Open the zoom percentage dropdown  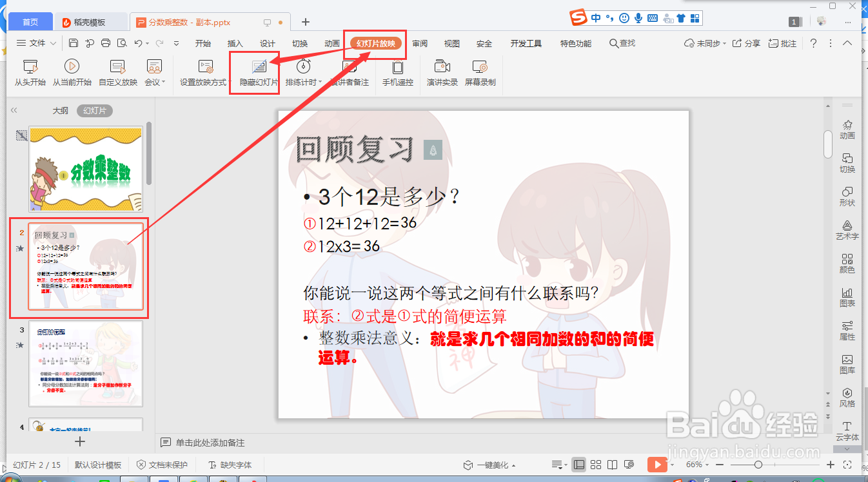pyautogui.click(x=705, y=464)
